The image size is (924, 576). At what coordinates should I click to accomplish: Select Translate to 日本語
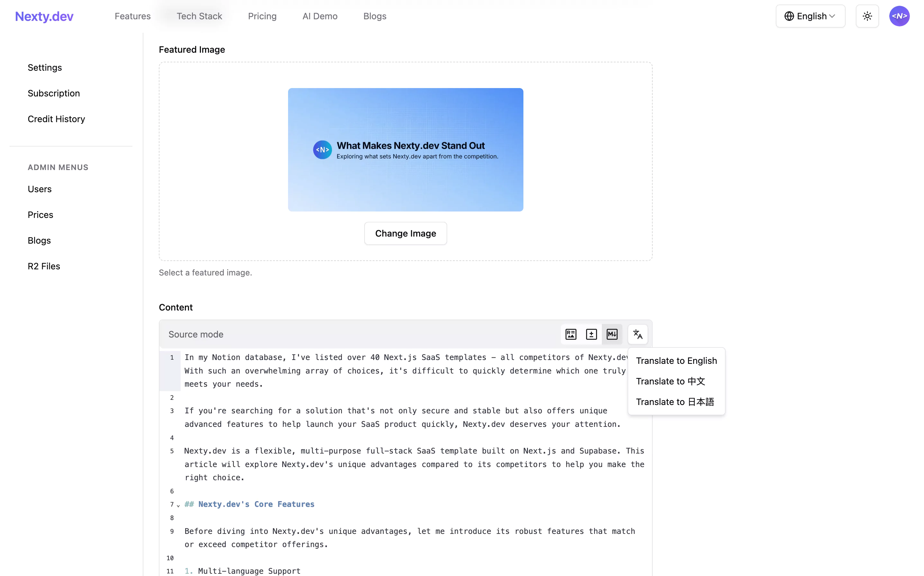(x=676, y=401)
